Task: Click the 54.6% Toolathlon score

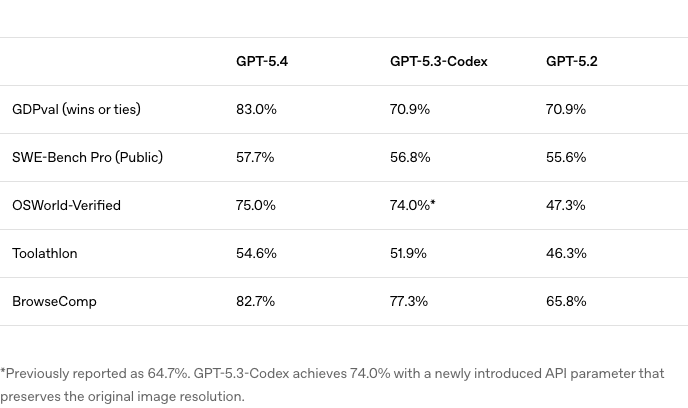Action: pos(256,254)
